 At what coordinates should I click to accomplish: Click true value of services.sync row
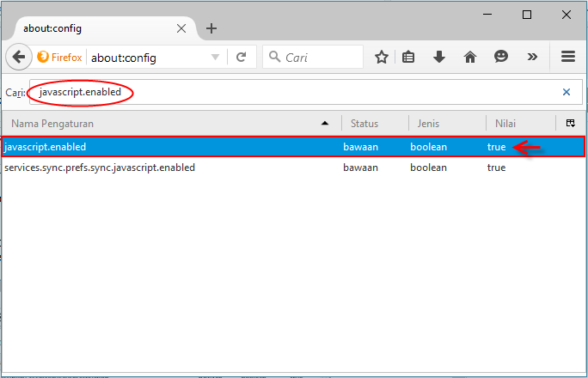pos(496,168)
